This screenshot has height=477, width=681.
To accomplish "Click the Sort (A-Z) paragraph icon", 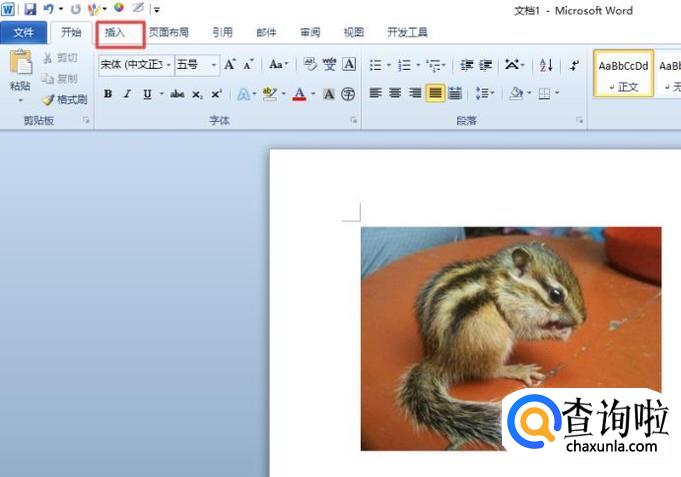I will click(x=546, y=65).
